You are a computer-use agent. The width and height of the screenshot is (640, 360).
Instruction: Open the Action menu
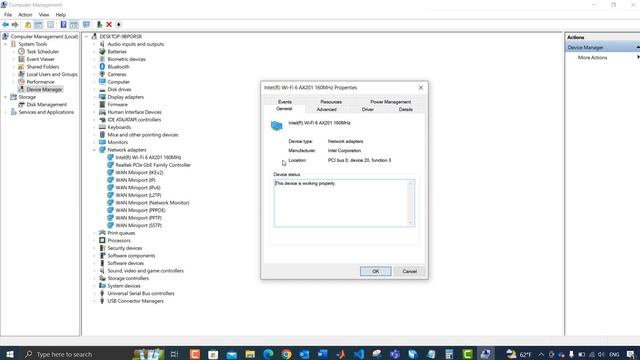click(25, 15)
